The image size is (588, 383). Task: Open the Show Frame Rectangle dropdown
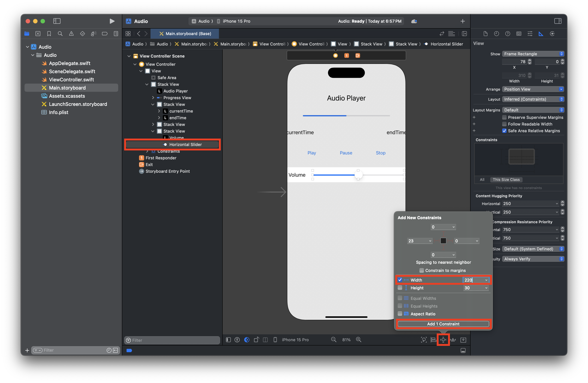pos(533,54)
